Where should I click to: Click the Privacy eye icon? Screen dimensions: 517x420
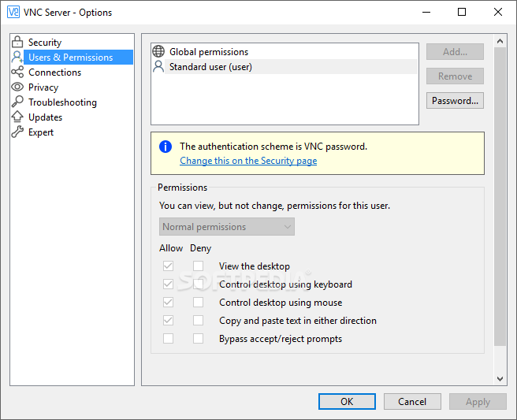[17, 87]
